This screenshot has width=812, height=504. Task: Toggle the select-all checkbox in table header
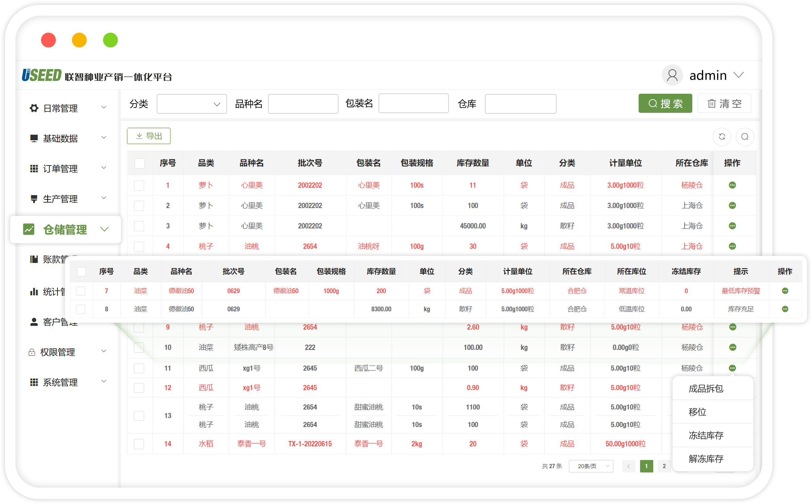click(140, 163)
